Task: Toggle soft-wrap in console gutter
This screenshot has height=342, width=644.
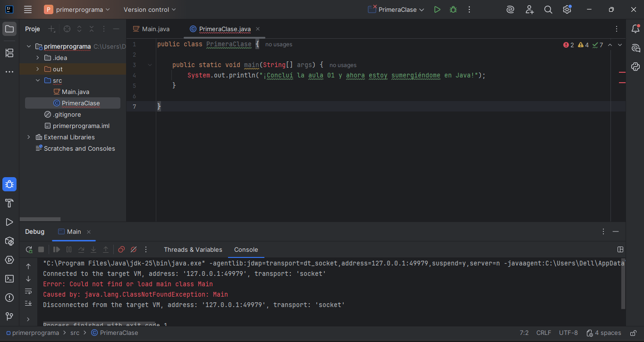Action: (x=28, y=291)
